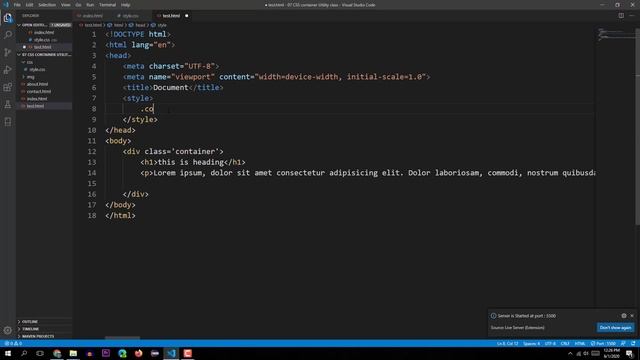Open the File menu
Image resolution: width=640 pixels, height=360 pixels.
pos(17,5)
